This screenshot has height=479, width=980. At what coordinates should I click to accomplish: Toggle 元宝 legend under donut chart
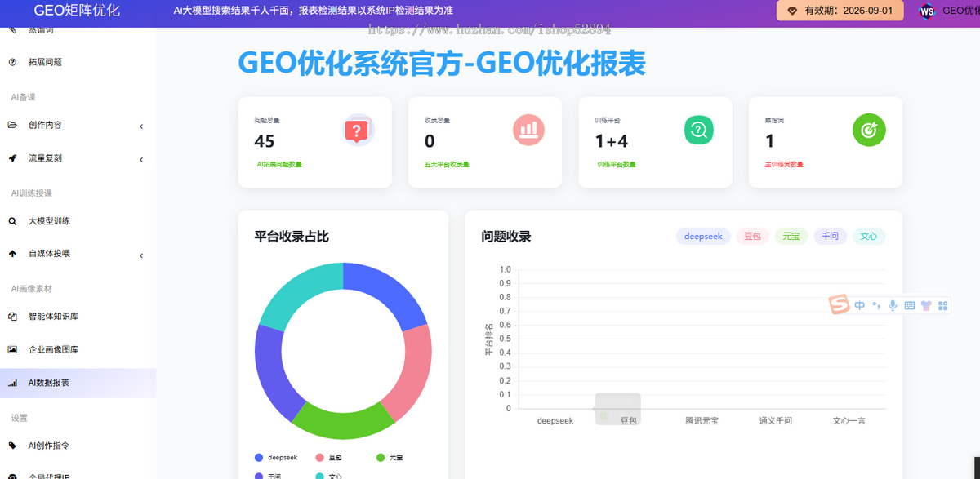pyautogui.click(x=390, y=458)
